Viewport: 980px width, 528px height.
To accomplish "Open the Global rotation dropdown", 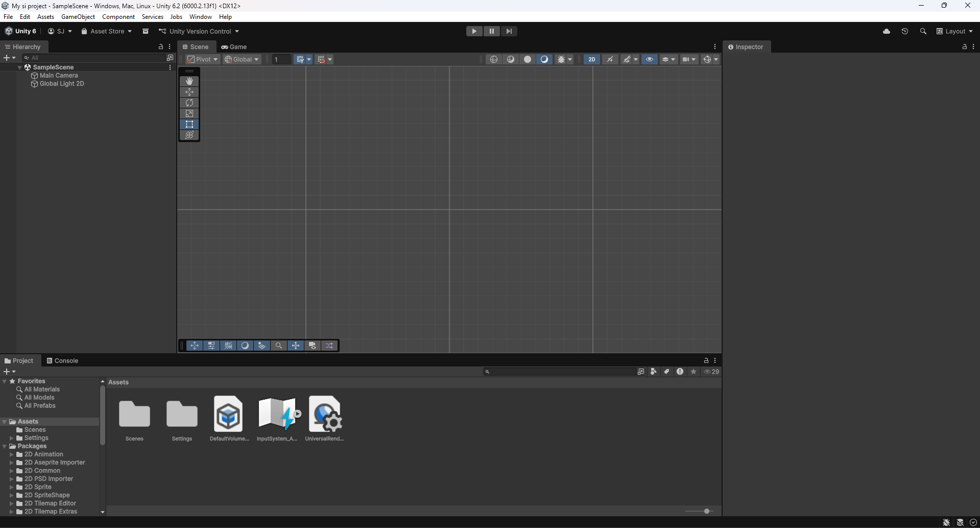I will click(x=242, y=59).
